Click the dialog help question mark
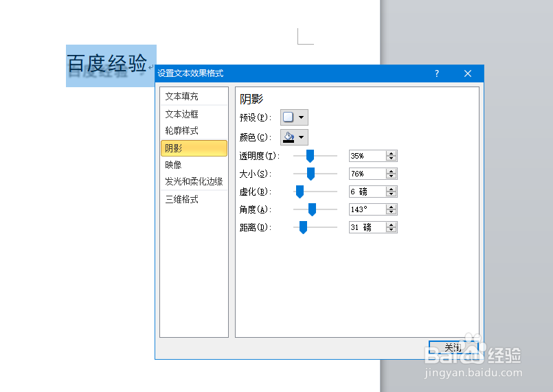 click(x=437, y=73)
